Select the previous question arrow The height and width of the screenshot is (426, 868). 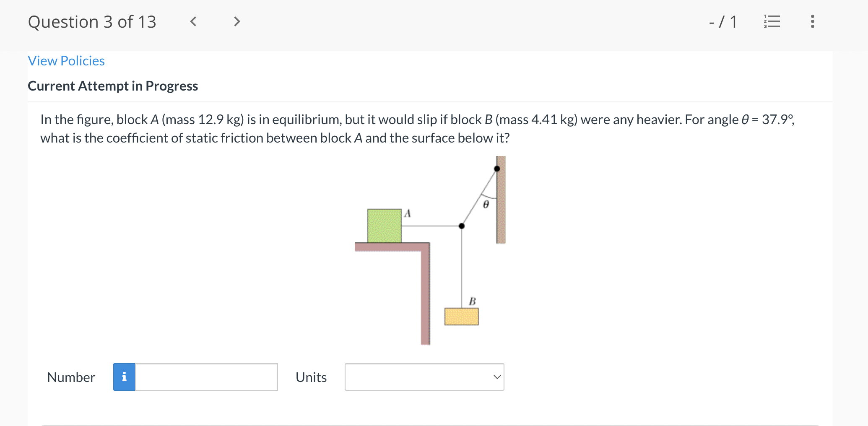click(194, 22)
